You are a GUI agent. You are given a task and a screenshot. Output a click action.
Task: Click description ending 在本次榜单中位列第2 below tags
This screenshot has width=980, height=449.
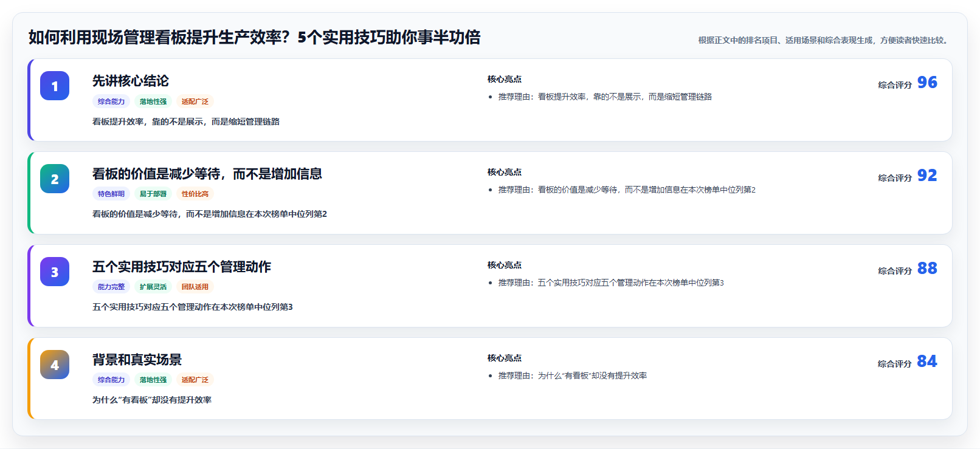tap(210, 214)
